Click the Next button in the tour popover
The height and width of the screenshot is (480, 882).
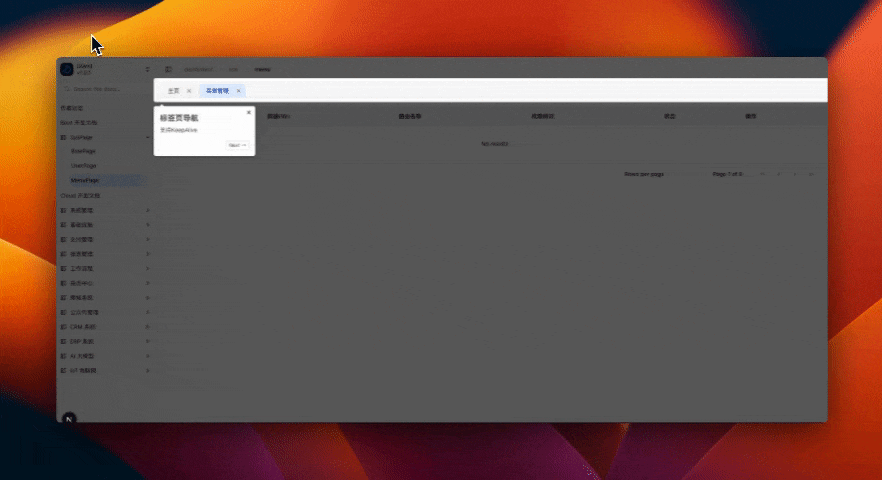coord(237,145)
